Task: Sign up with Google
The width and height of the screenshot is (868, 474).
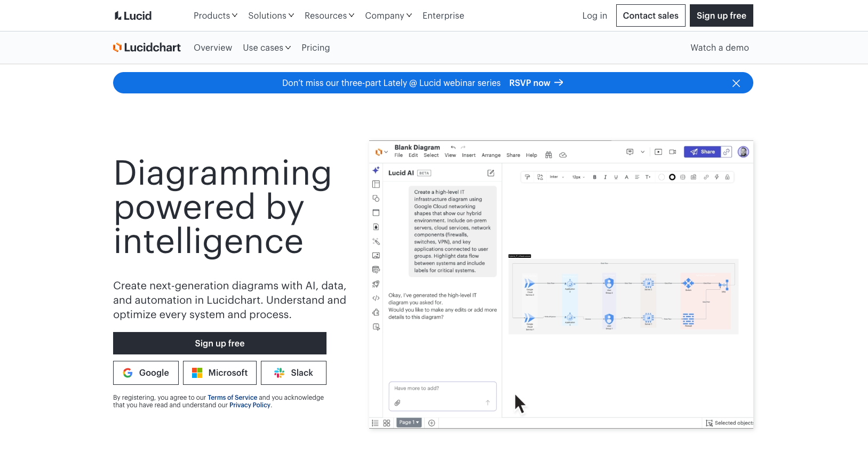Action: click(146, 373)
